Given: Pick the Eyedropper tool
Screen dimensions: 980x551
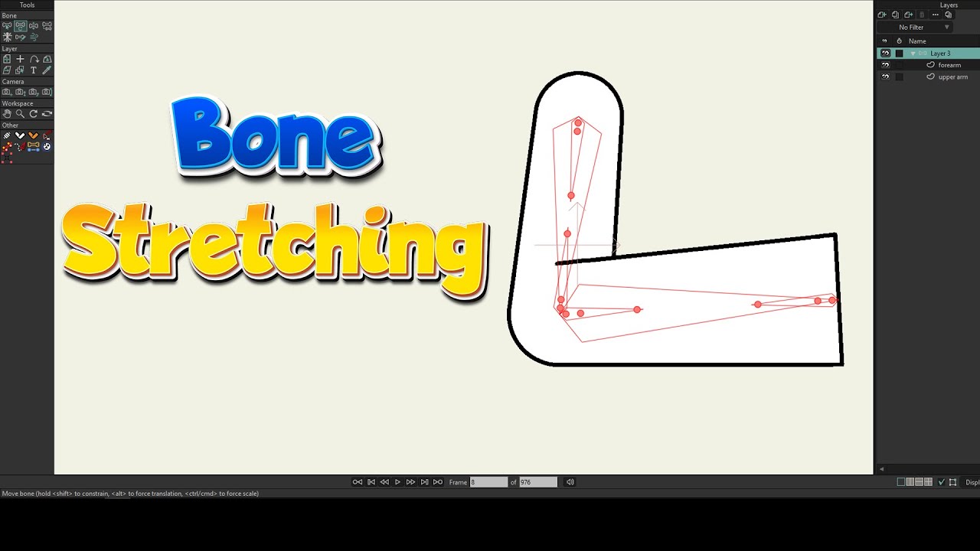Looking at the screenshot, I should point(47,70).
